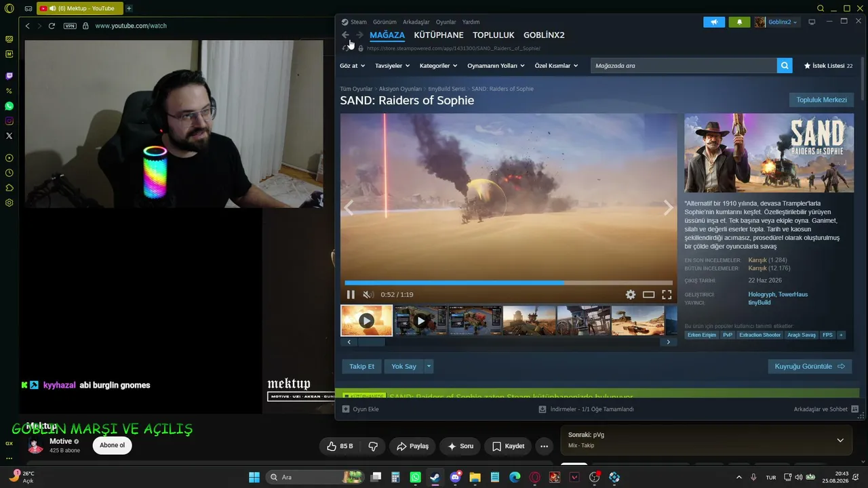Toggle theater mode on the Steam trailer
This screenshot has height=488, width=868.
[x=648, y=295]
